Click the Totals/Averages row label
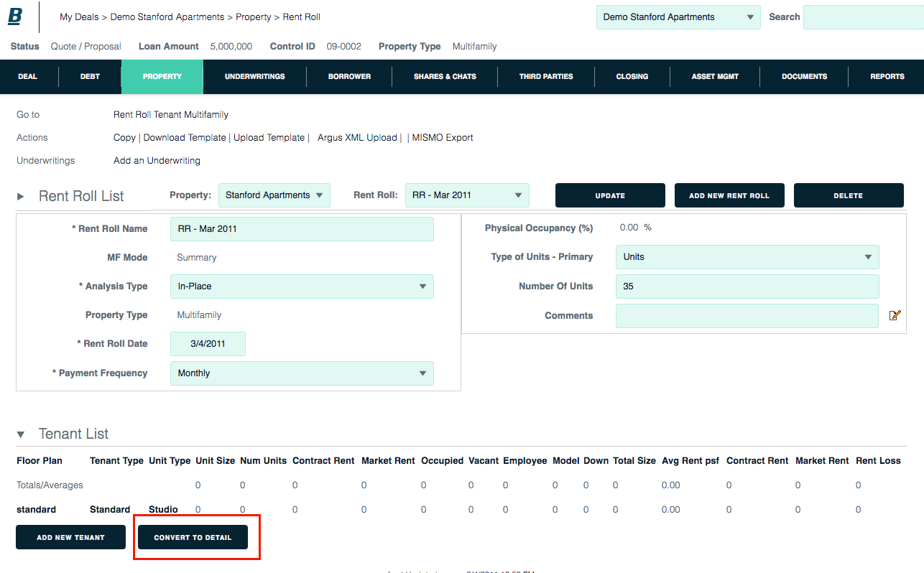Screen dimensions: 924x573 (50, 485)
